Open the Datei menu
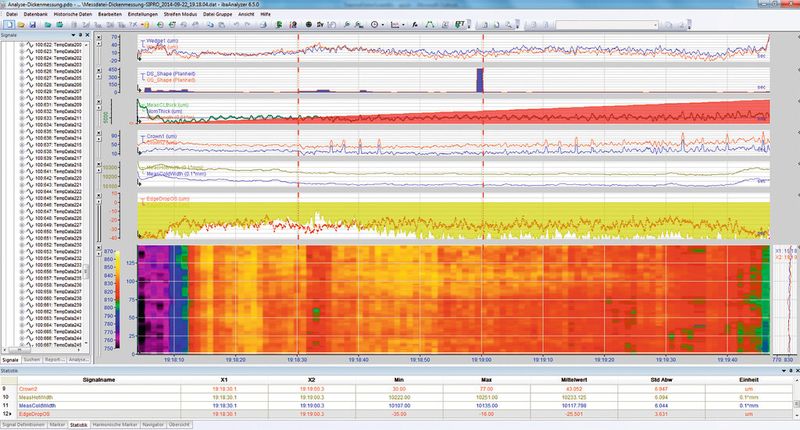Screen dimensions: 800x430 coord(11,14)
